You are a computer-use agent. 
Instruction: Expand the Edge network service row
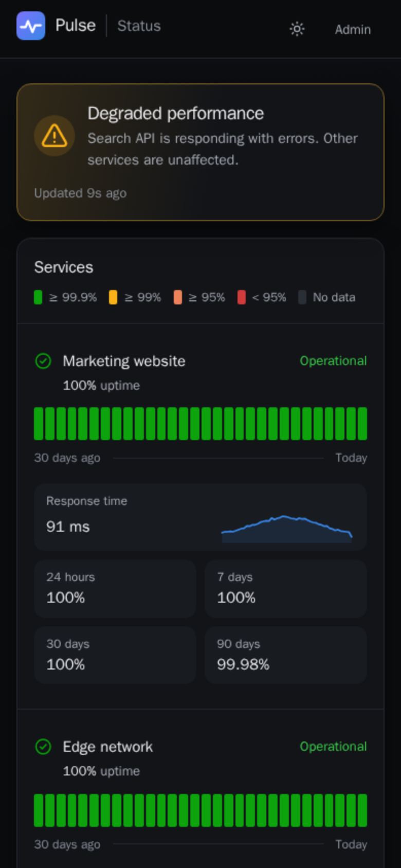click(200, 758)
